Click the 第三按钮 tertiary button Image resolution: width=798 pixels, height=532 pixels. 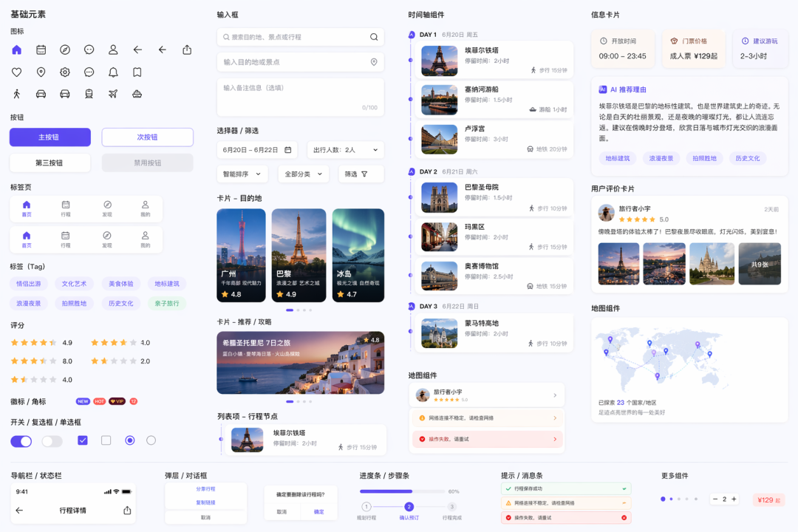tap(50, 163)
